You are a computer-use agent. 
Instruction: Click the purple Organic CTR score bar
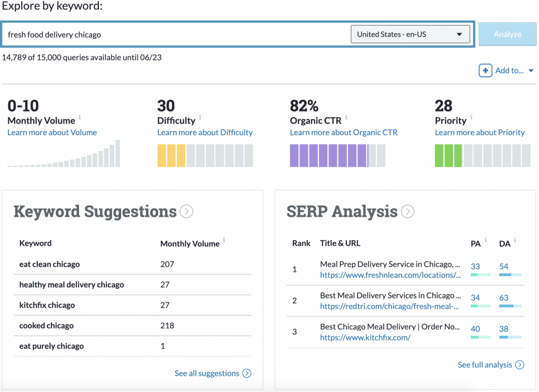pyautogui.click(x=337, y=156)
